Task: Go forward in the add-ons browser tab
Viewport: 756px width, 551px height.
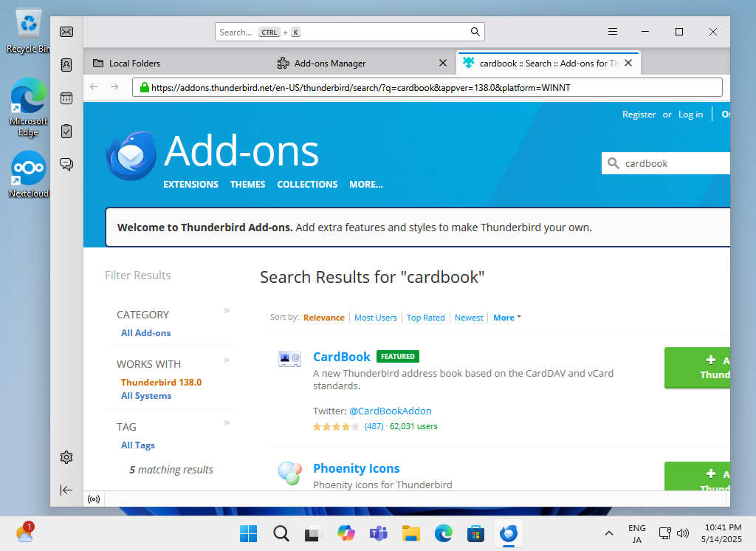Action: point(114,87)
